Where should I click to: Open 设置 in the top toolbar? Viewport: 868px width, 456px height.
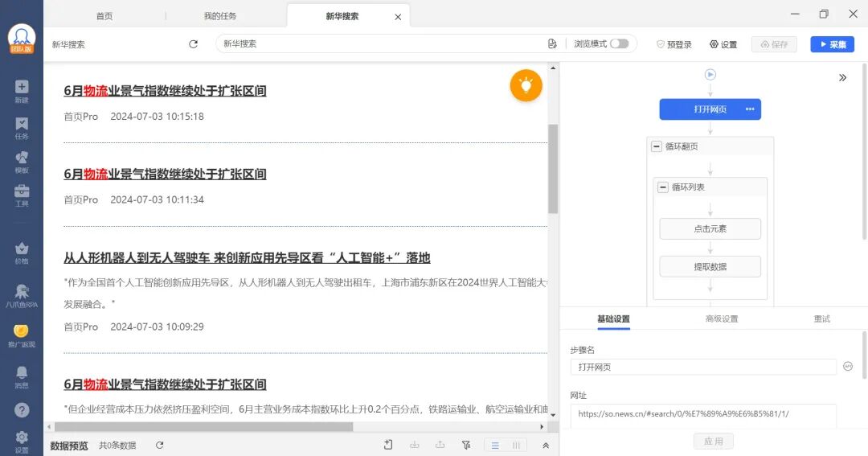[x=723, y=44]
